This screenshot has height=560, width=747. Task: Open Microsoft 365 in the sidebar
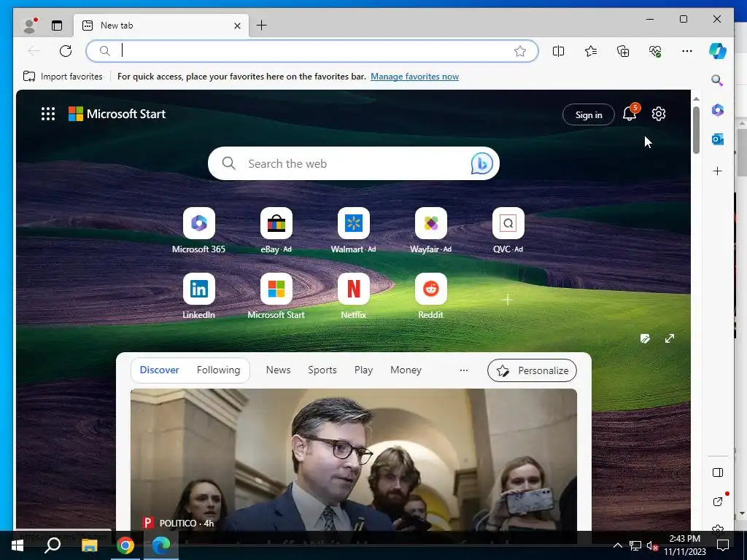click(718, 111)
